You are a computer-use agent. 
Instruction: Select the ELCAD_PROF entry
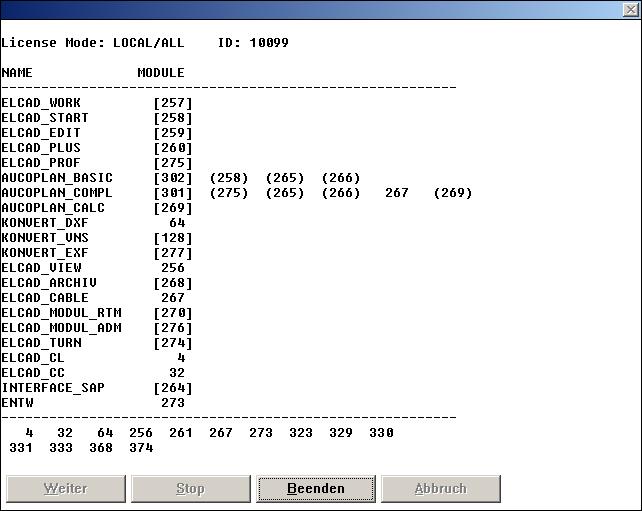click(41, 163)
